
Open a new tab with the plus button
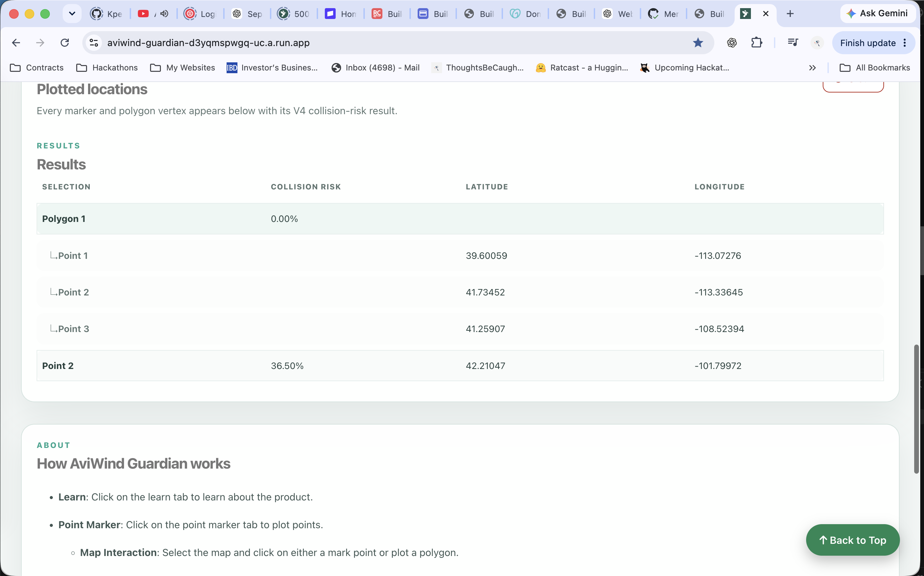tap(790, 14)
